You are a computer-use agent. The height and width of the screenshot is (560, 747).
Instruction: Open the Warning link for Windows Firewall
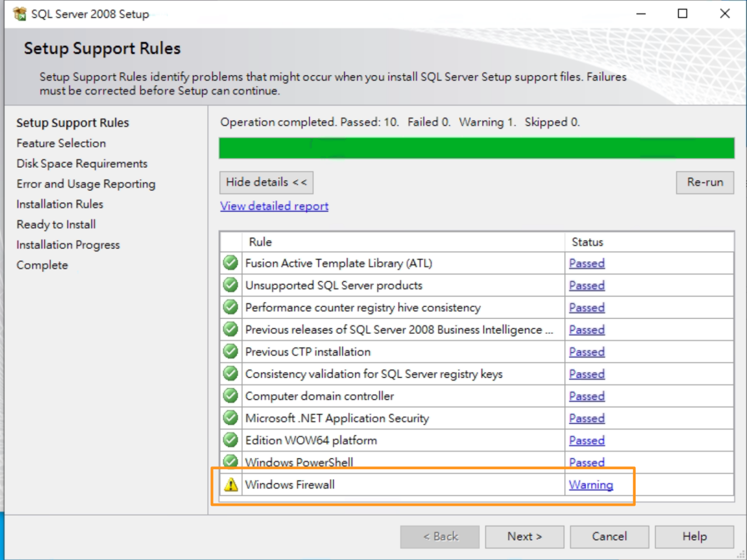coord(590,485)
